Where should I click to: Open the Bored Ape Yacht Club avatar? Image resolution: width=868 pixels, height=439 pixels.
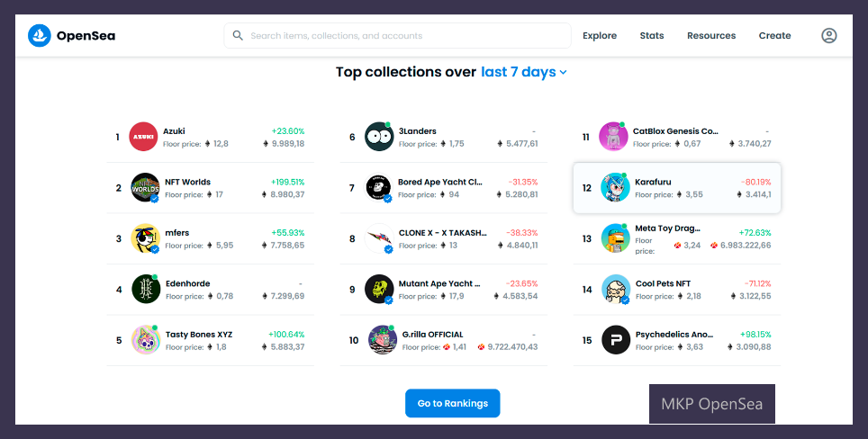[x=379, y=187]
